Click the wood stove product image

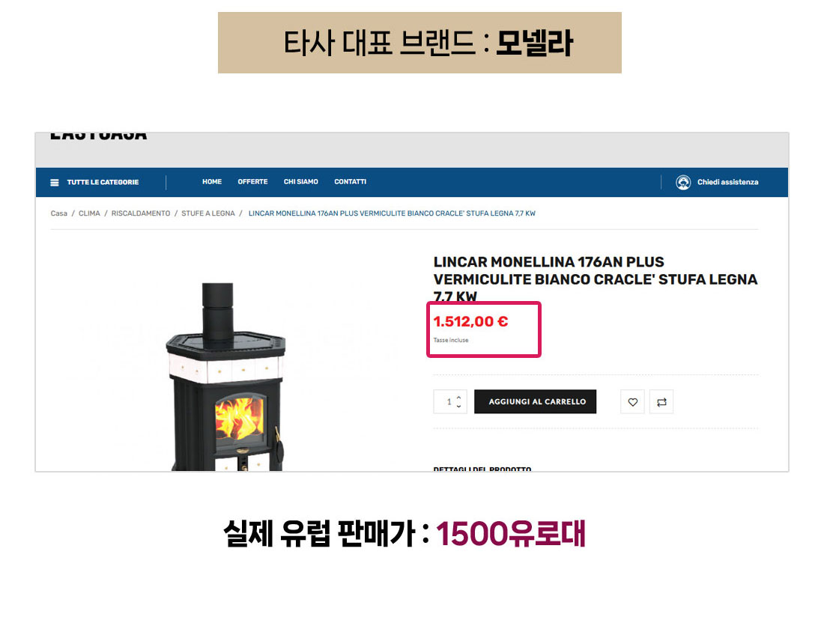point(226,377)
